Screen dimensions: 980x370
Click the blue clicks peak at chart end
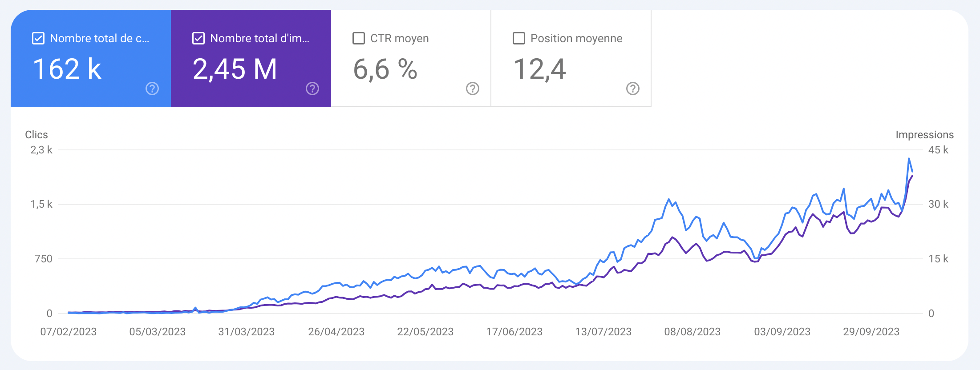(909, 158)
